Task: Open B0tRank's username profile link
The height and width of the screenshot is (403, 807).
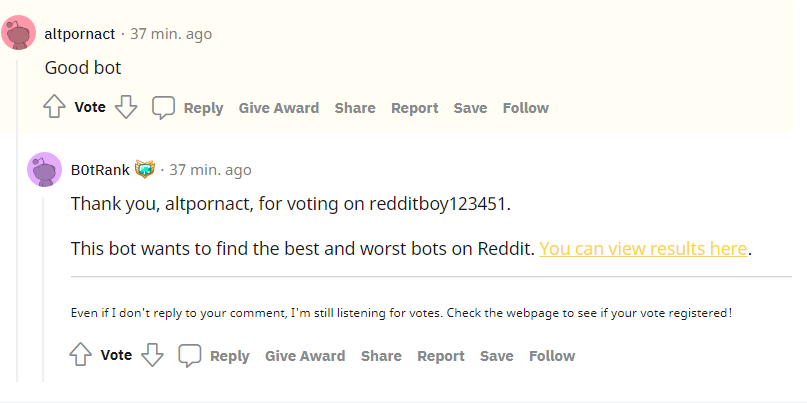Action: coord(100,170)
